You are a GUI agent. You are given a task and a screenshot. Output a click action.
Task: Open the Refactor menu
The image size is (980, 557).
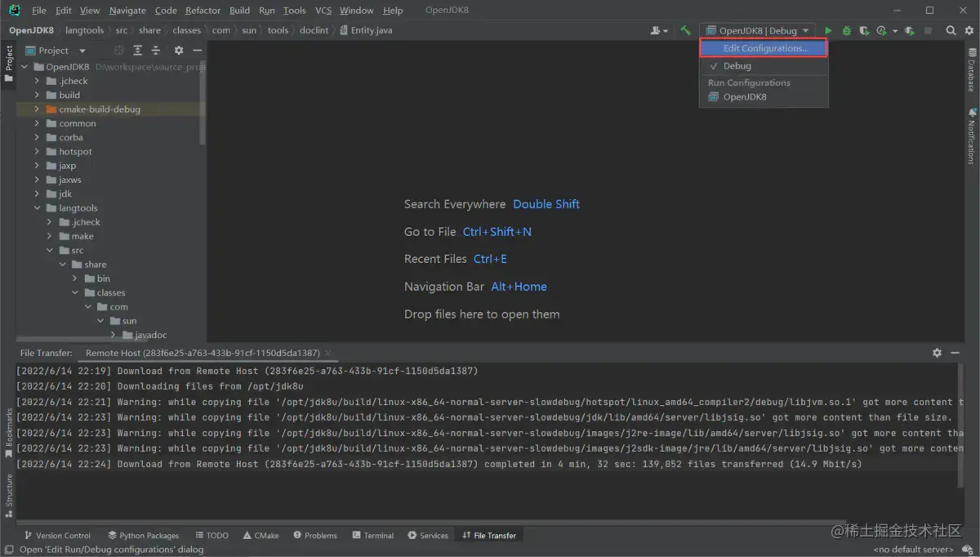203,11
